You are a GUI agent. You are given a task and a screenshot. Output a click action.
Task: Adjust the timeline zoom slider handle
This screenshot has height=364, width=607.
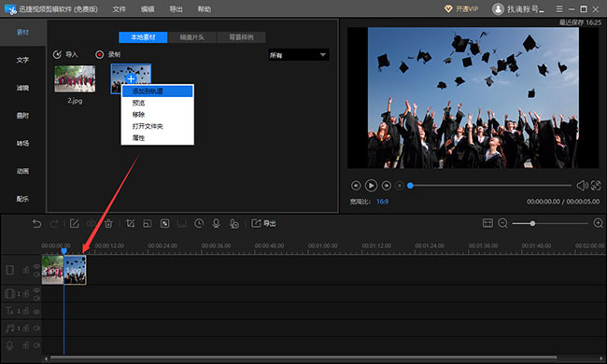click(x=532, y=223)
